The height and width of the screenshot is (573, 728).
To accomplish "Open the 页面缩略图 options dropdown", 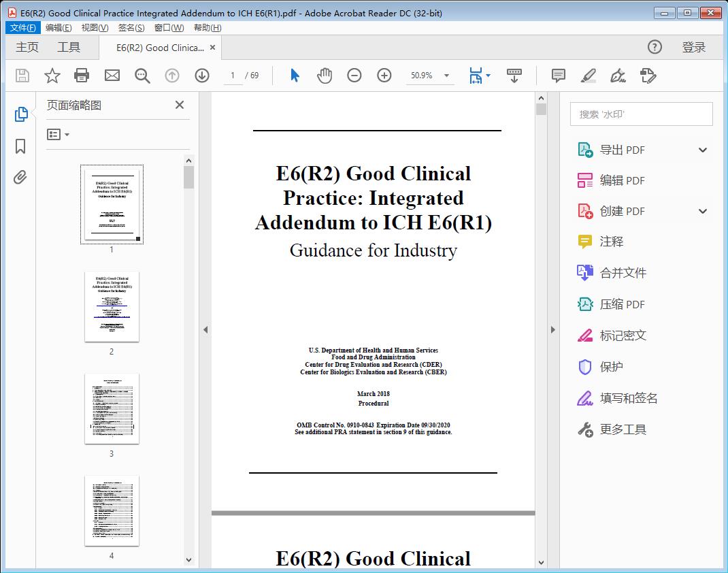I will [56, 134].
